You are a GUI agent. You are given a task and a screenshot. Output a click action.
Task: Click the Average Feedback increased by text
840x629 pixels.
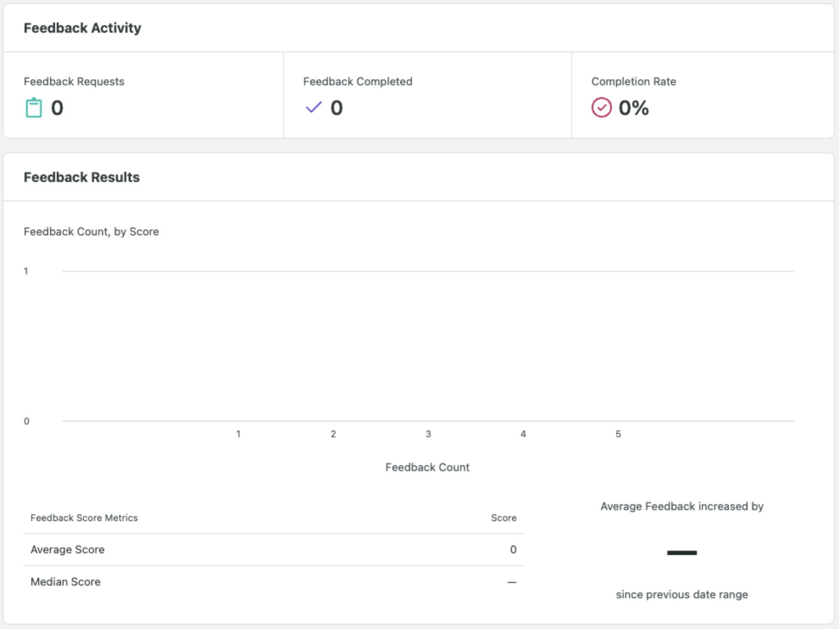682,506
